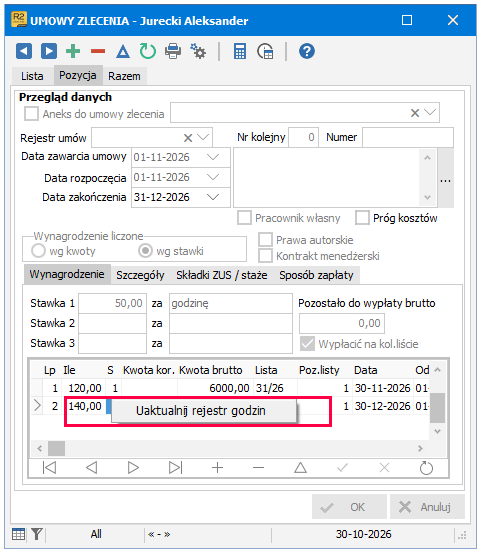Open Rejestr umów dropdown list
The width and height of the screenshot is (483, 552).
(203, 137)
